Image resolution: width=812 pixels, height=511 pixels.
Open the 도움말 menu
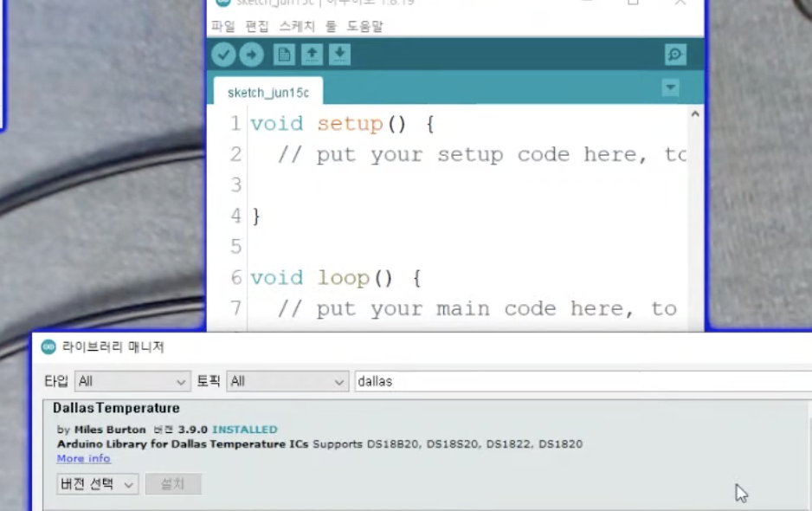365,26
